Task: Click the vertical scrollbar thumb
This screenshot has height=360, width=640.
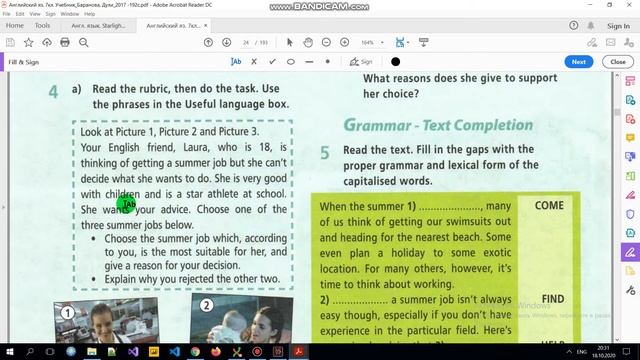Action: tap(617, 112)
